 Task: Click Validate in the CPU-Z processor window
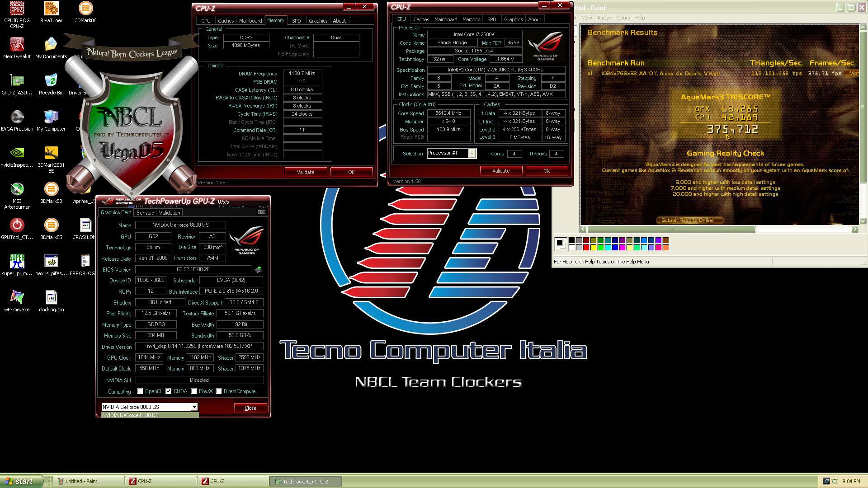pos(501,171)
